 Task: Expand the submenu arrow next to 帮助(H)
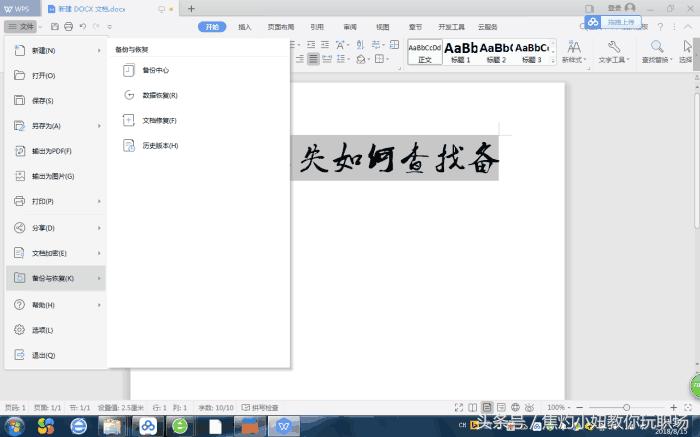(x=99, y=305)
